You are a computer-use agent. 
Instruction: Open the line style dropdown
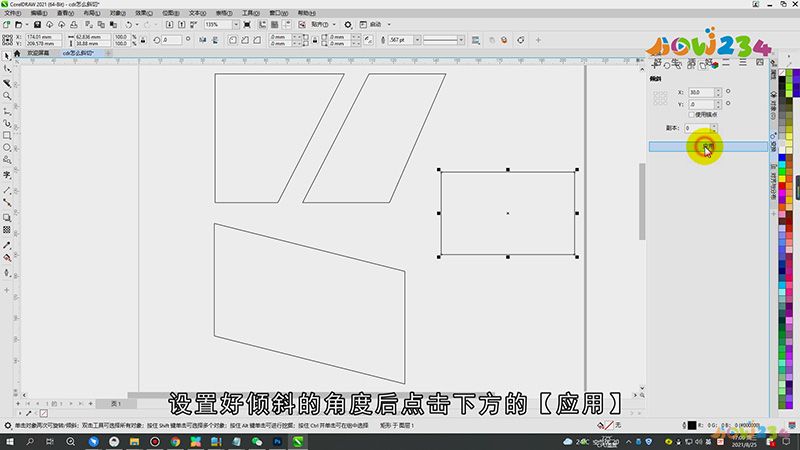tap(461, 40)
